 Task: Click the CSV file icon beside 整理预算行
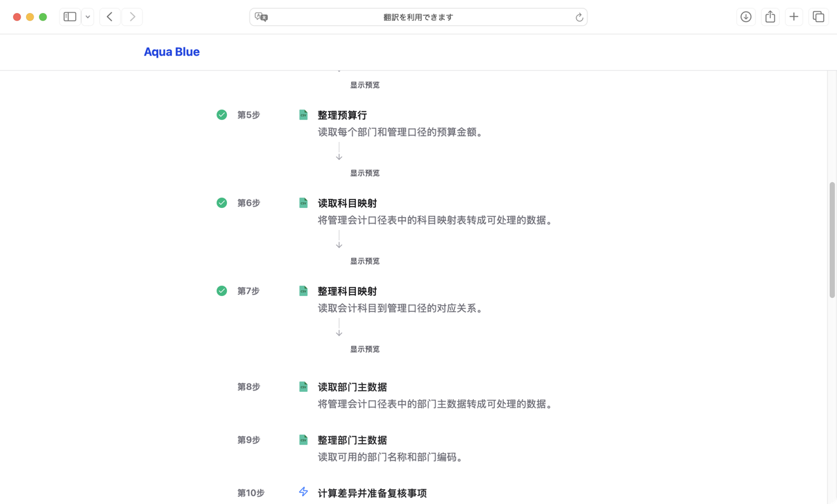coord(303,115)
